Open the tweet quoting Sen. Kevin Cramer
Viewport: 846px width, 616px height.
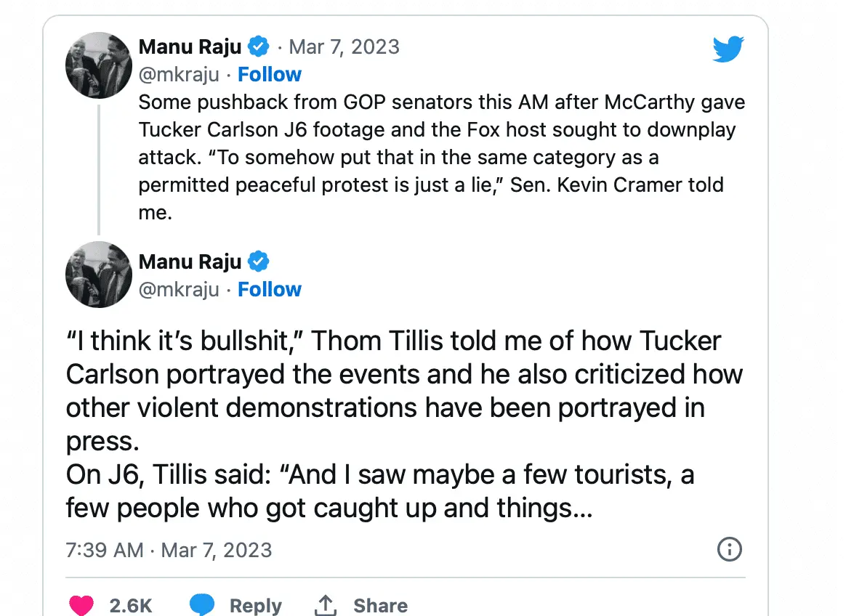tap(436, 158)
